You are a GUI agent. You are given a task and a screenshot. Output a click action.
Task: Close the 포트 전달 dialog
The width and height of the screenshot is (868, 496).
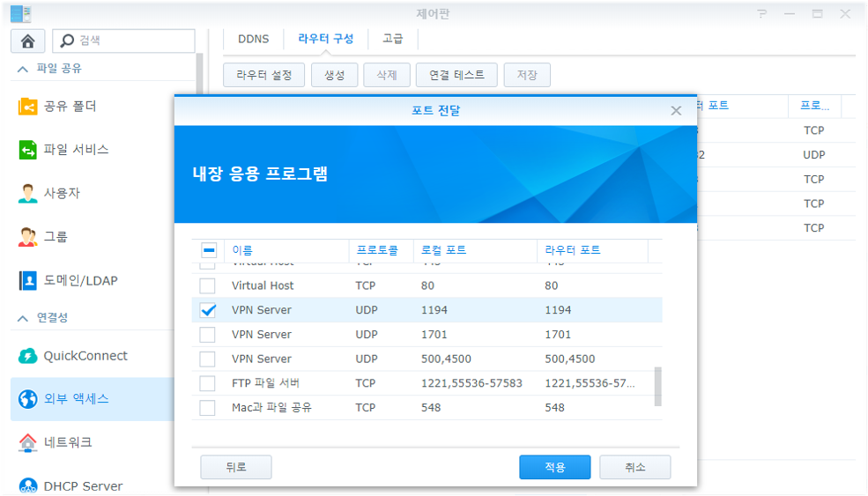(x=676, y=111)
